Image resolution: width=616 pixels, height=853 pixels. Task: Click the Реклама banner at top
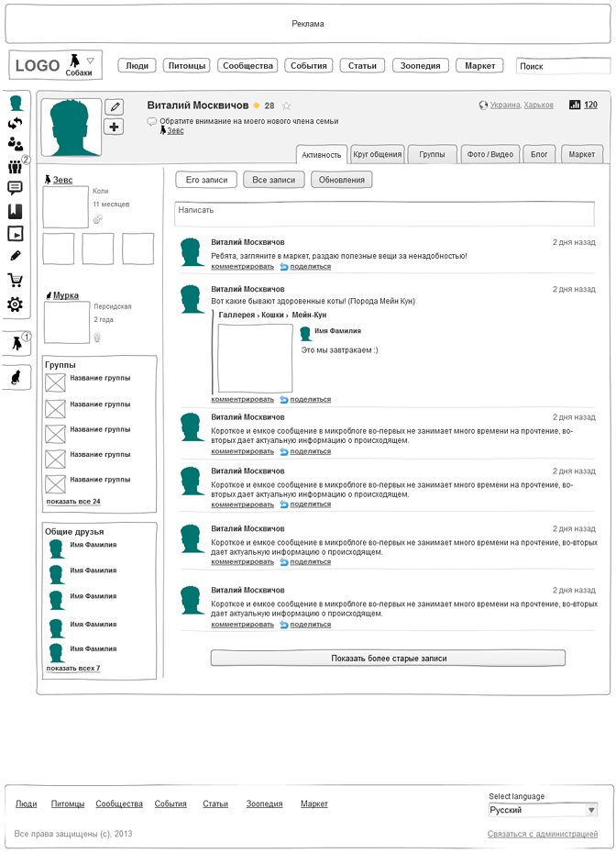pyautogui.click(x=308, y=24)
